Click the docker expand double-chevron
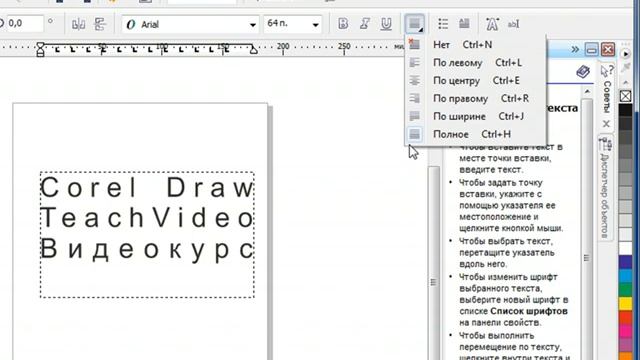640x360 pixels. (x=575, y=49)
